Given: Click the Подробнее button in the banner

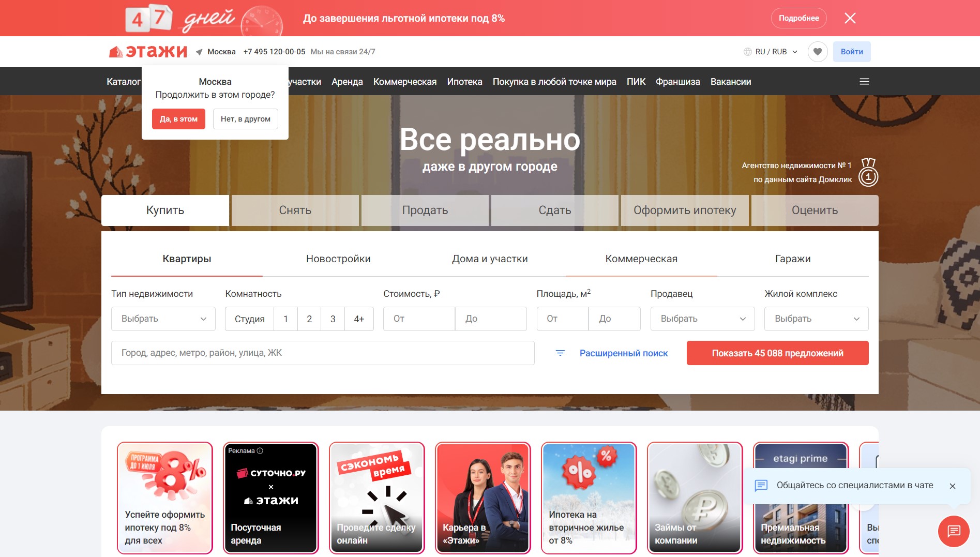Looking at the screenshot, I should [798, 18].
